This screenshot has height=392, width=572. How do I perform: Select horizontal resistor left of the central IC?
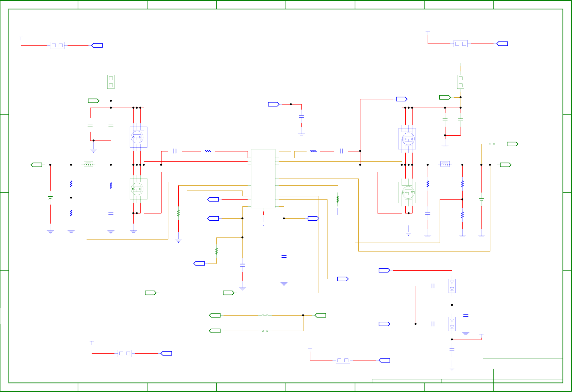[208, 151]
